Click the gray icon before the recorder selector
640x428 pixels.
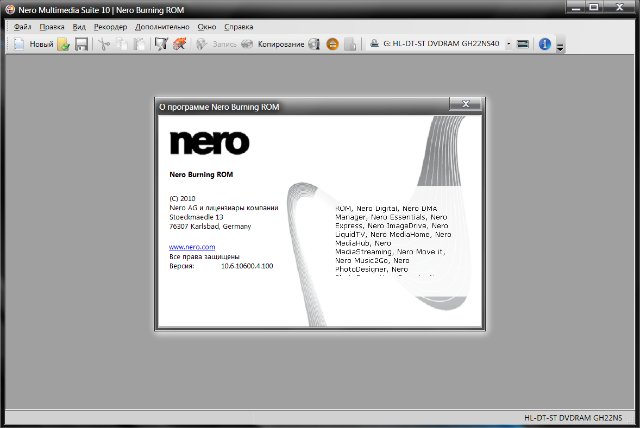[x=350, y=44]
